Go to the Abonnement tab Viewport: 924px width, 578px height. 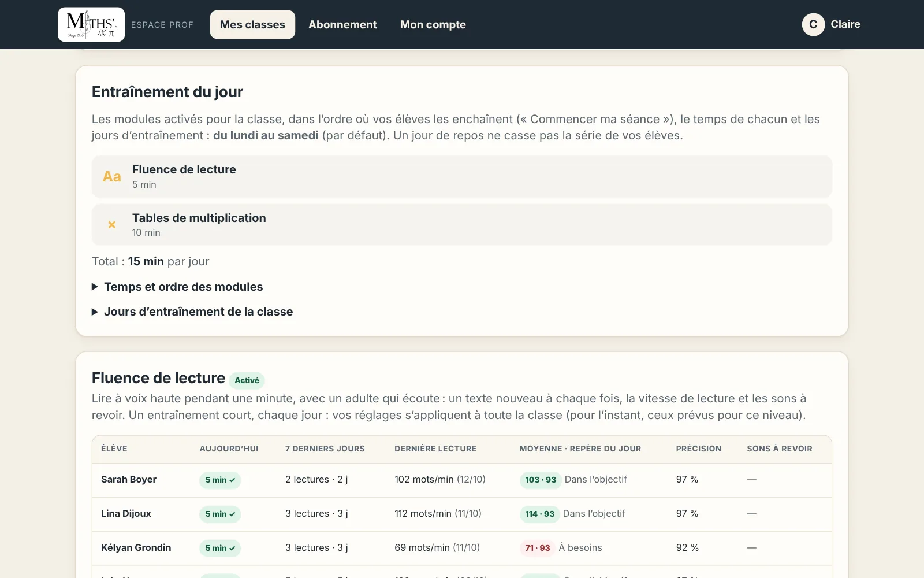[x=342, y=24]
